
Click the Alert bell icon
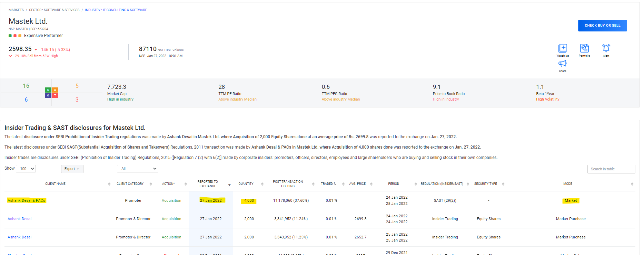[x=606, y=48]
